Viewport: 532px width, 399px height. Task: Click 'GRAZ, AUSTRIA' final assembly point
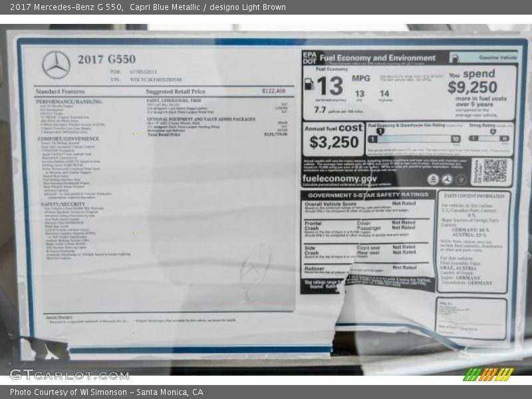point(458,268)
